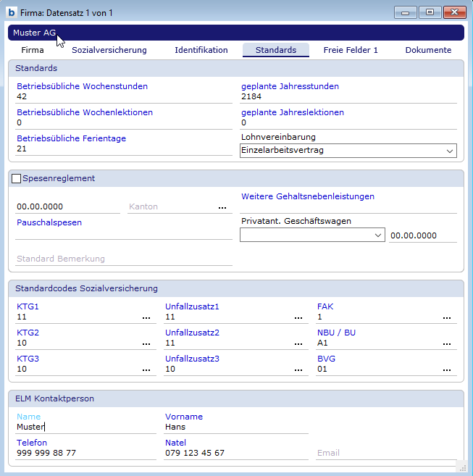Open the KTG1 lookup ellipsis button

pos(146,317)
